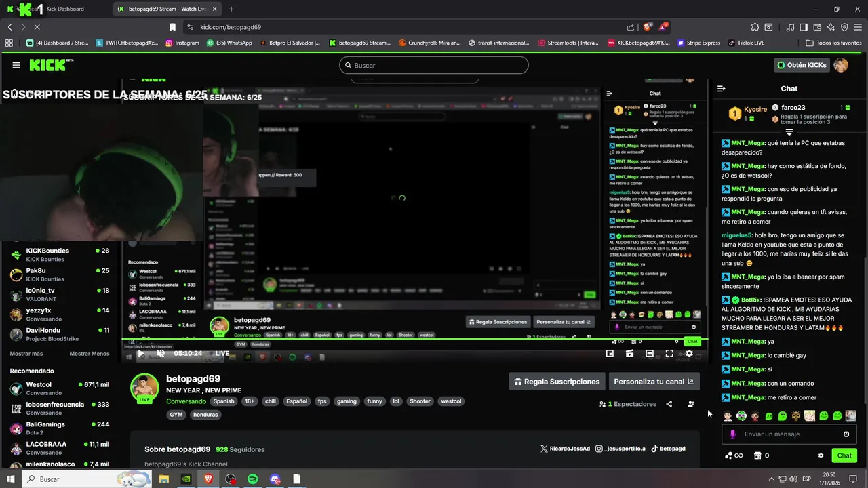Click the Obtén KICKs button

[802, 65]
